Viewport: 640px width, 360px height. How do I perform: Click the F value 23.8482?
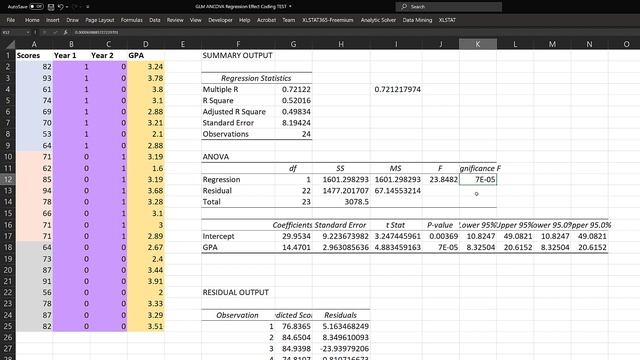[x=441, y=180]
